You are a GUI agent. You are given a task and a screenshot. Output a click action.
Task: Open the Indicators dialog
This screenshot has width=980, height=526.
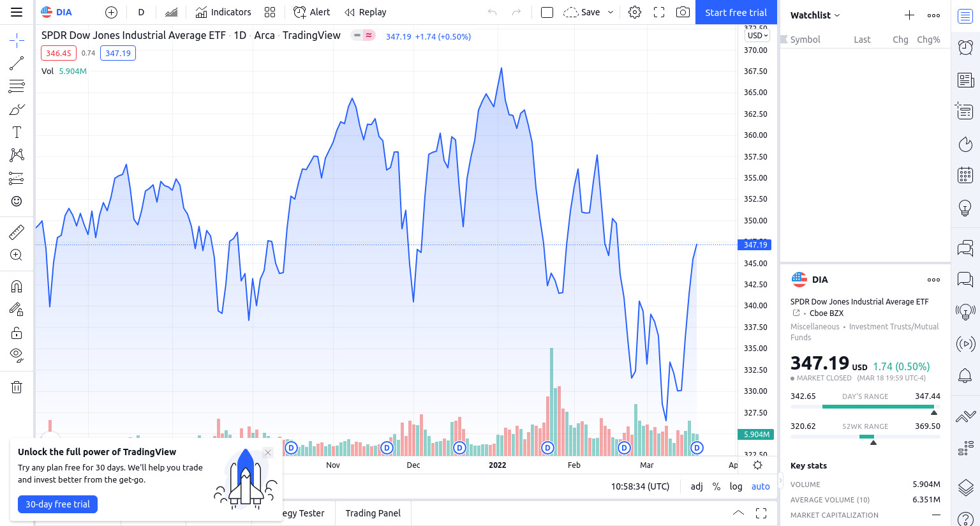223,12
